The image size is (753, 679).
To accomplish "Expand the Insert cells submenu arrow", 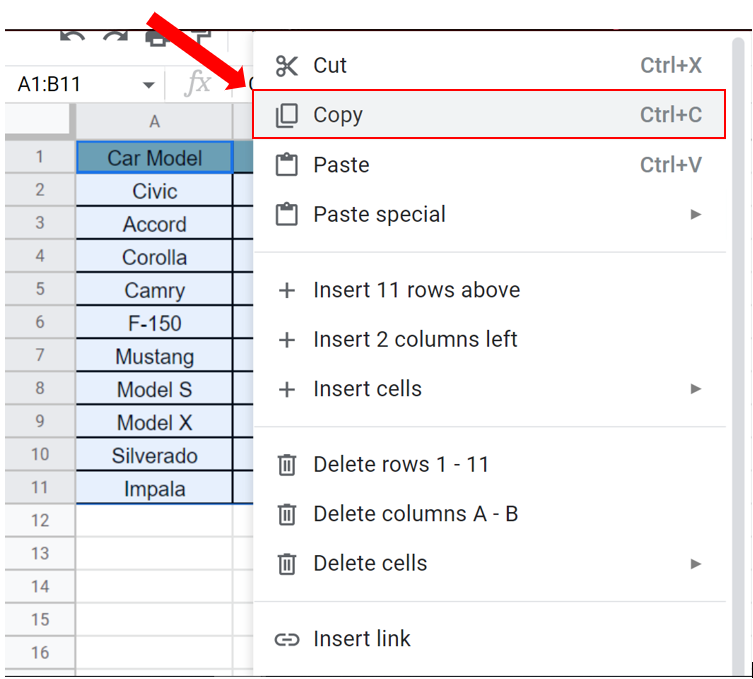I will click(695, 388).
